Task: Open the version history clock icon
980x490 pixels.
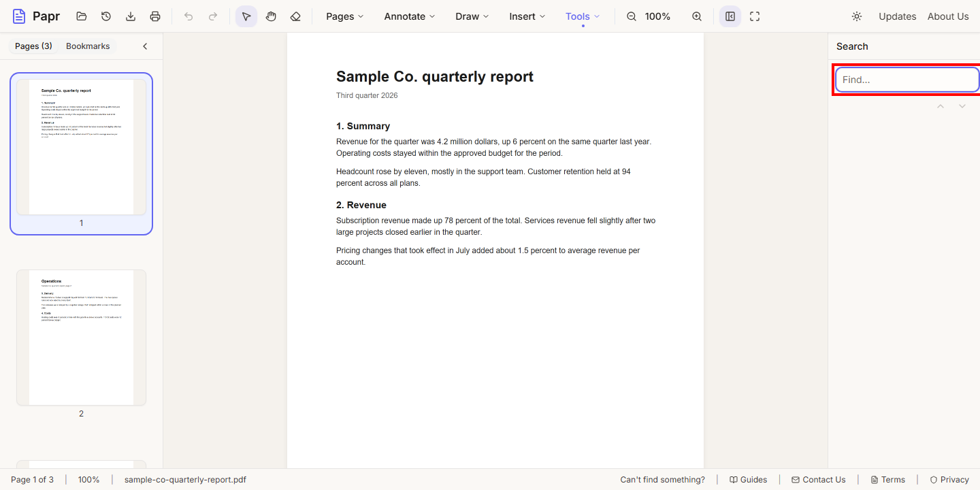Action: tap(106, 16)
